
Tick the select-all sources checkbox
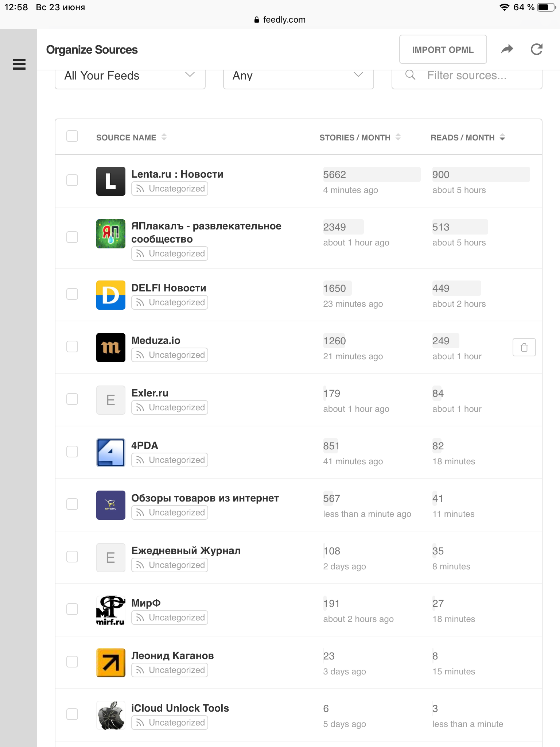click(x=72, y=136)
